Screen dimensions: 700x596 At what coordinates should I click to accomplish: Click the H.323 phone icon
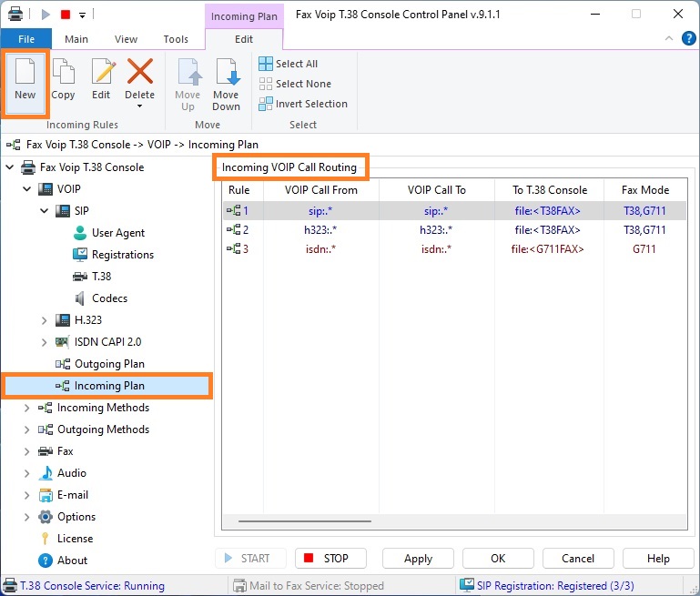coord(63,320)
